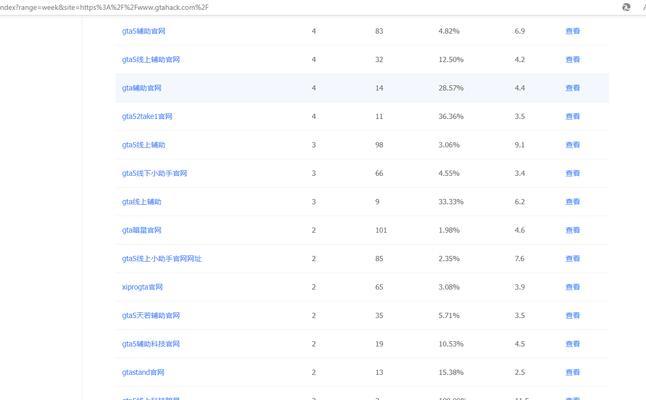Select the value 101 in the table
646x400 pixels.
coord(381,230)
